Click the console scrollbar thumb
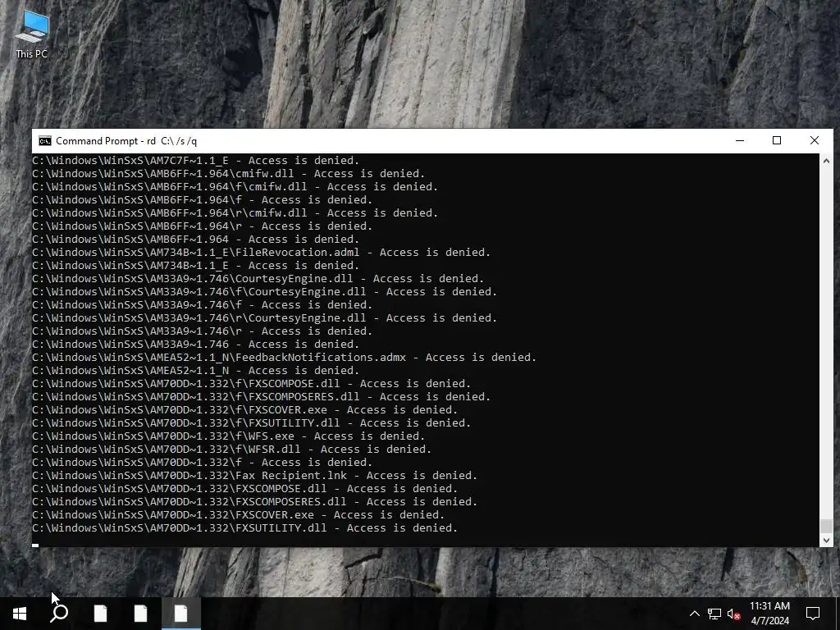This screenshot has height=630, width=840. coord(826,526)
